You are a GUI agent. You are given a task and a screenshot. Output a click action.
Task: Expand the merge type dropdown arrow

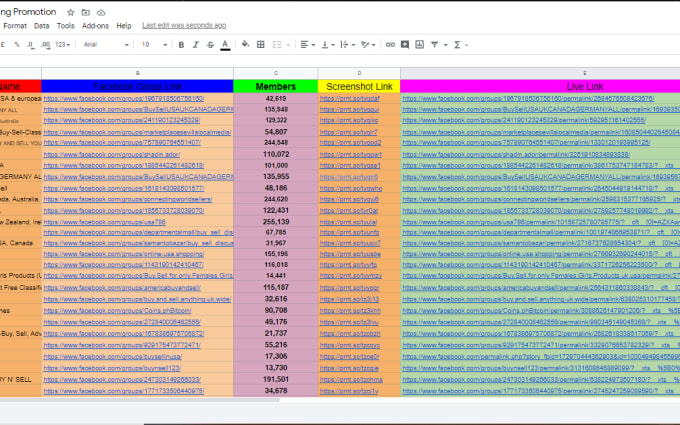pos(288,45)
